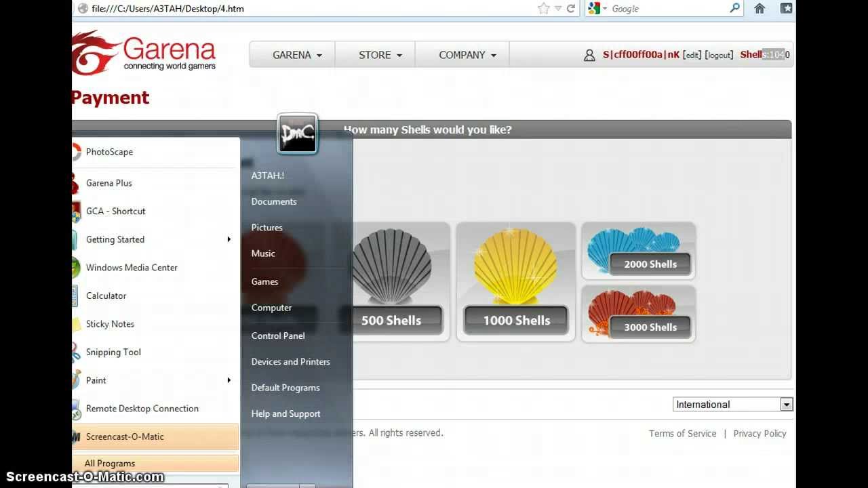Expand the Getting Started submenu arrow
Screen dimensions: 868x488
229,239
